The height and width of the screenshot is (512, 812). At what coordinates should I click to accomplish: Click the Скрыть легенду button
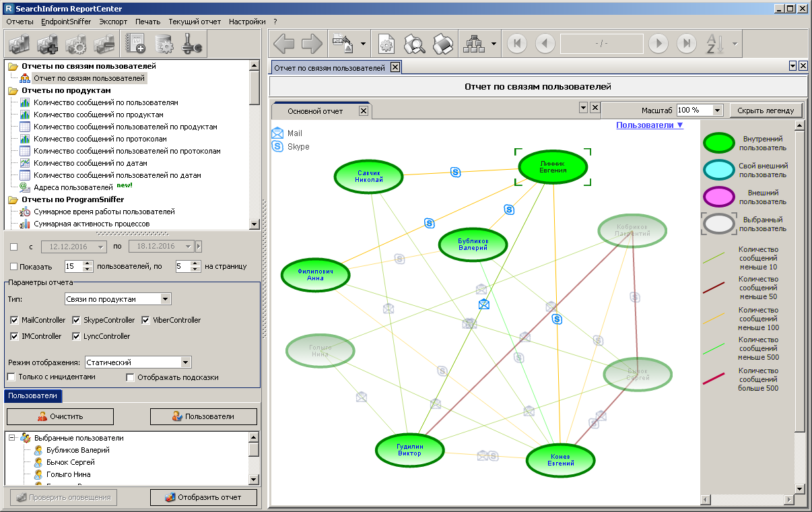(x=766, y=110)
